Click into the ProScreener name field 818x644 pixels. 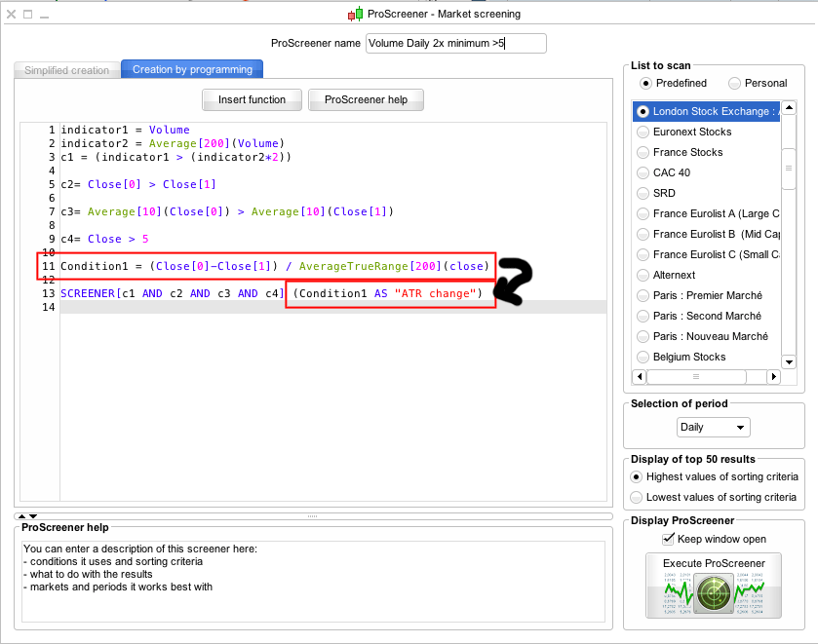tap(455, 43)
